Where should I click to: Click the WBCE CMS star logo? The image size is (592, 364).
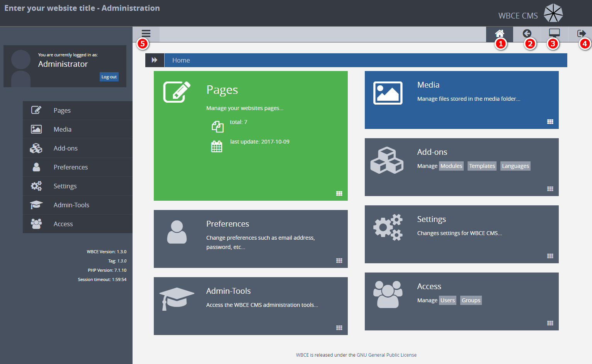(x=553, y=13)
